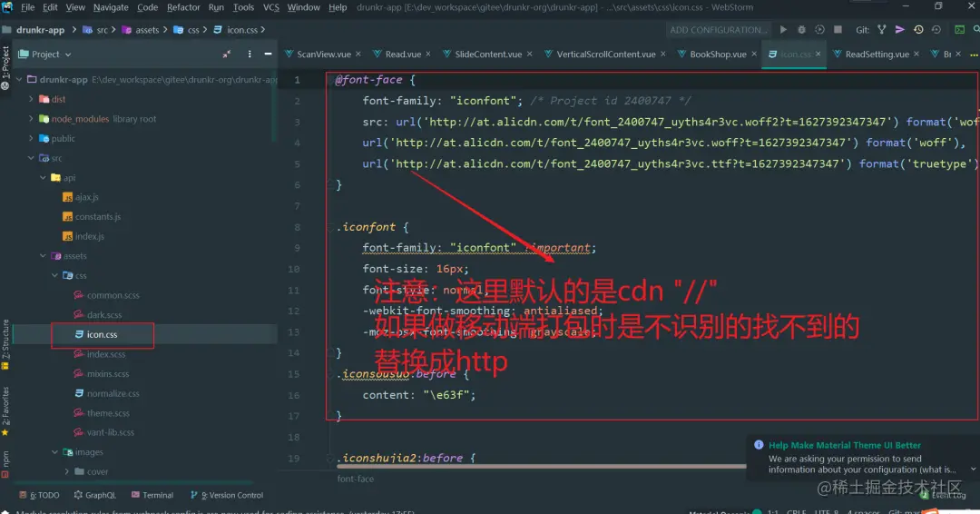This screenshot has width=980, height=514.
Task: Open the Version Control tool window
Action: pyautogui.click(x=227, y=495)
